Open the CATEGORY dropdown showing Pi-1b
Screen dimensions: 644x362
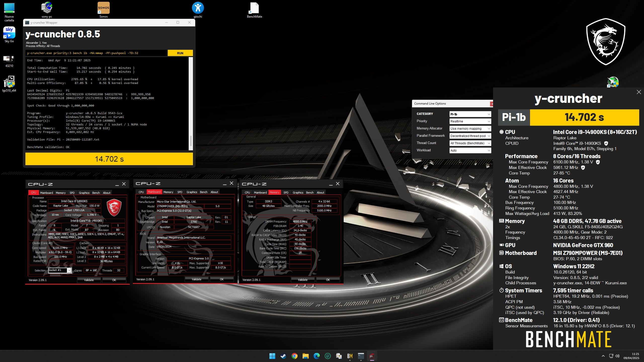[x=470, y=114]
